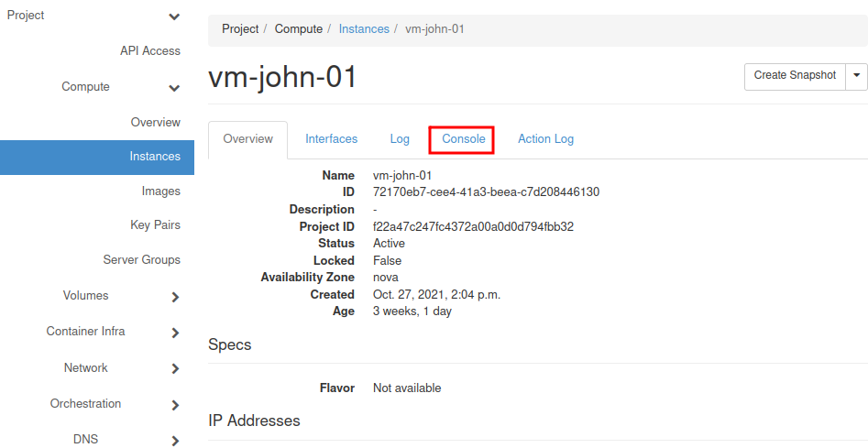The image size is (868, 448).
Task: Open Images in the sidebar
Action: [160, 191]
